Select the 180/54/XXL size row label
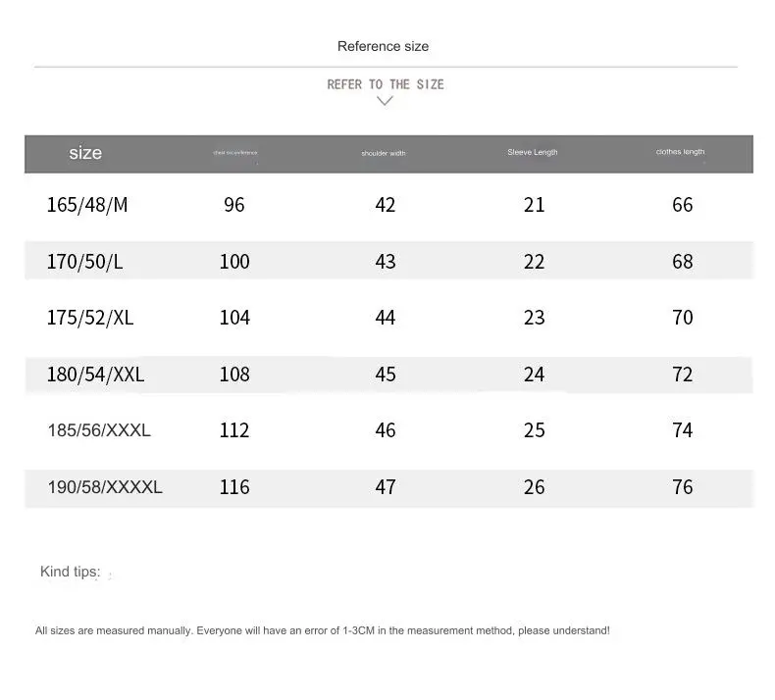 tap(95, 375)
